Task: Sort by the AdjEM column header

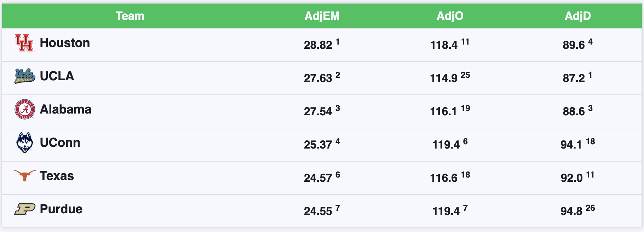Action: click(x=322, y=16)
